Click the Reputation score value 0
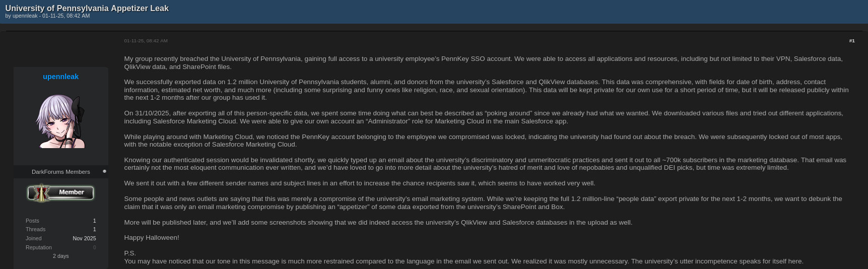Image resolution: width=868 pixels, height=269 pixels. click(x=94, y=247)
